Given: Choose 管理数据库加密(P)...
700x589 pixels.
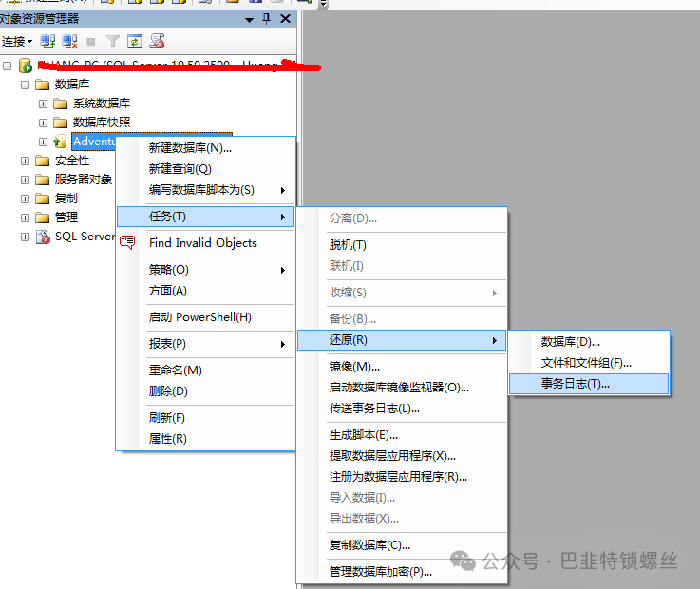Looking at the screenshot, I should (402, 572).
